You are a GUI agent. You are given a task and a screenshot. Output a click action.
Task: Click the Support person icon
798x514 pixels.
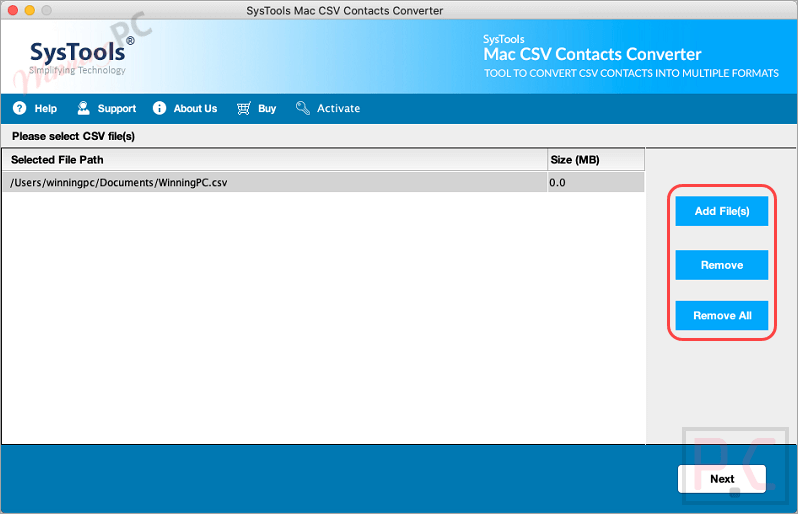point(83,108)
